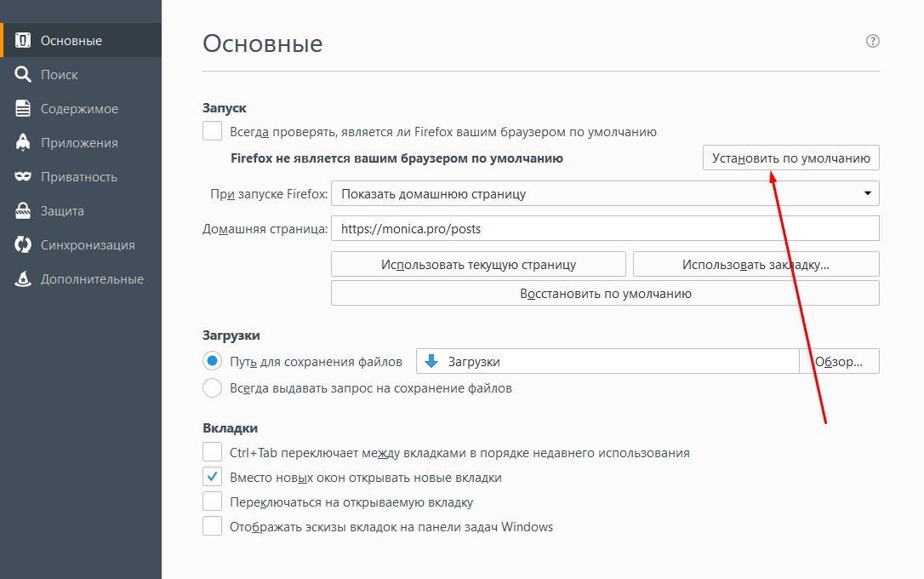Click 'Firefox не является вашим браузером' text

coord(396,158)
